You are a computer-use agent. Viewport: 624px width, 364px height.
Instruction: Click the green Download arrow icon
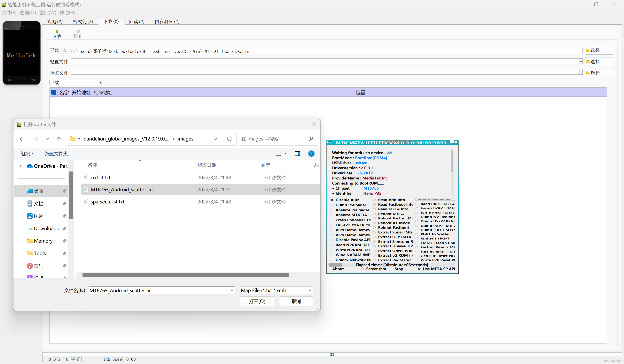[57, 31]
